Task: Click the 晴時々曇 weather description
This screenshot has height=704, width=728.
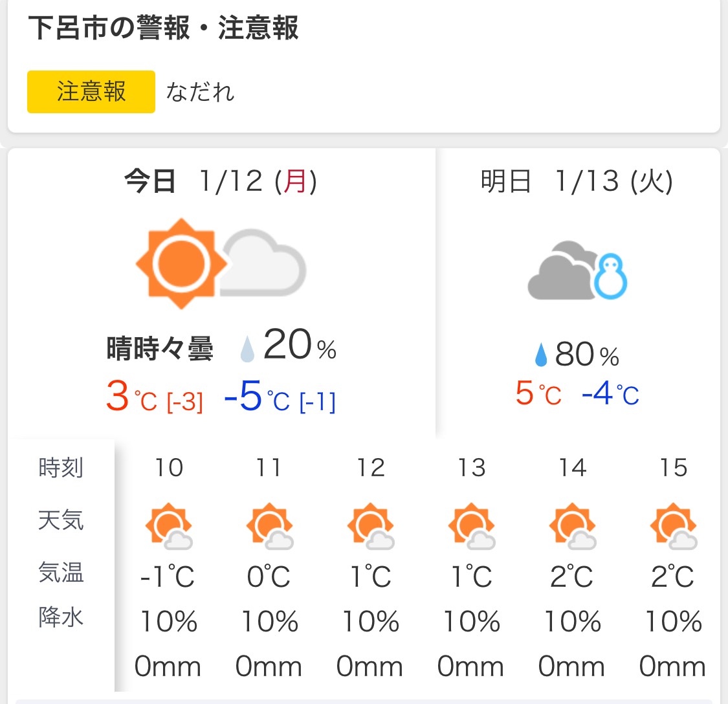Action: 160,349
